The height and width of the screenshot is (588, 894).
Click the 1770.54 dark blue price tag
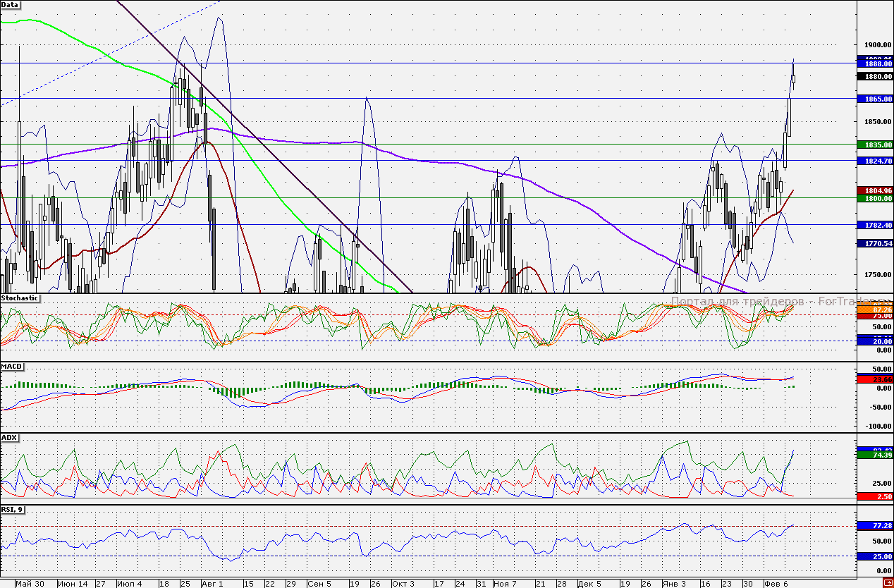click(874, 243)
